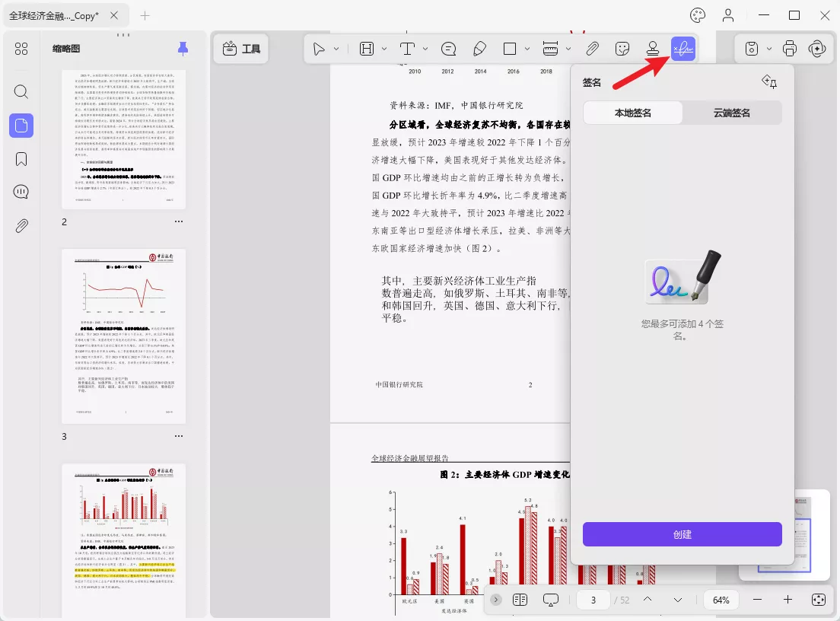The width and height of the screenshot is (840, 621).
Task: Expand the Text tool dropdown arrow
Action: click(x=425, y=48)
